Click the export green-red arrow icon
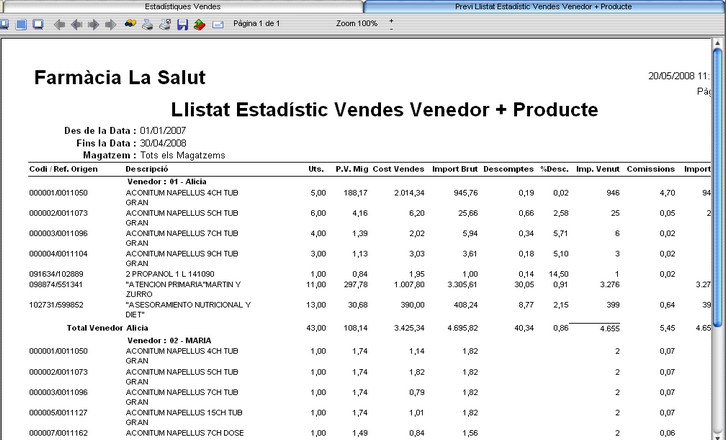The height and width of the screenshot is (440, 726). pyautogui.click(x=200, y=24)
